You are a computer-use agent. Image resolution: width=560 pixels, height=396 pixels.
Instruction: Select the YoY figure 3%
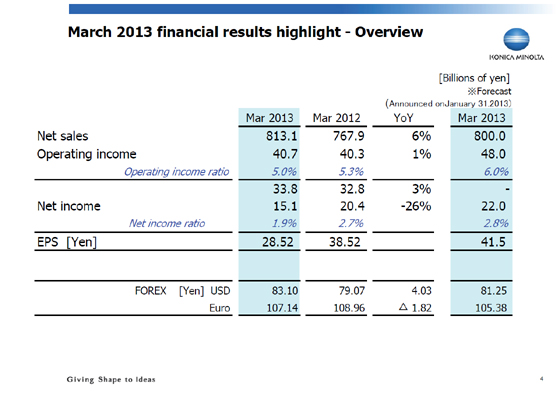coord(421,189)
